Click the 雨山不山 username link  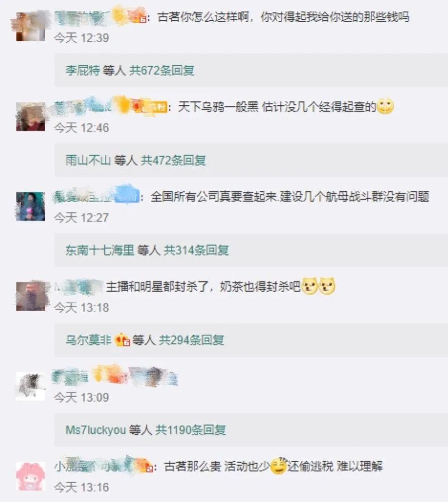click(88, 160)
